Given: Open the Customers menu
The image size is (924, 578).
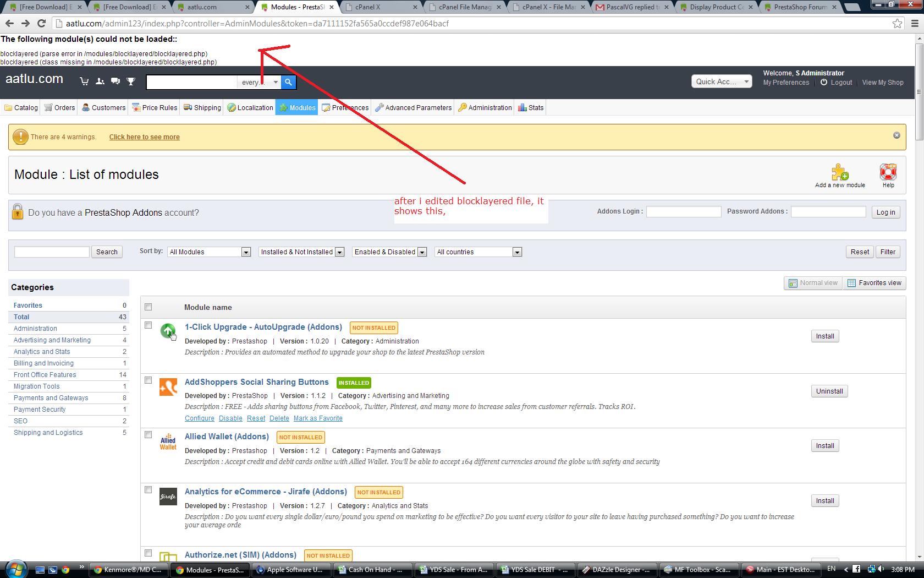Looking at the screenshot, I should click(103, 108).
